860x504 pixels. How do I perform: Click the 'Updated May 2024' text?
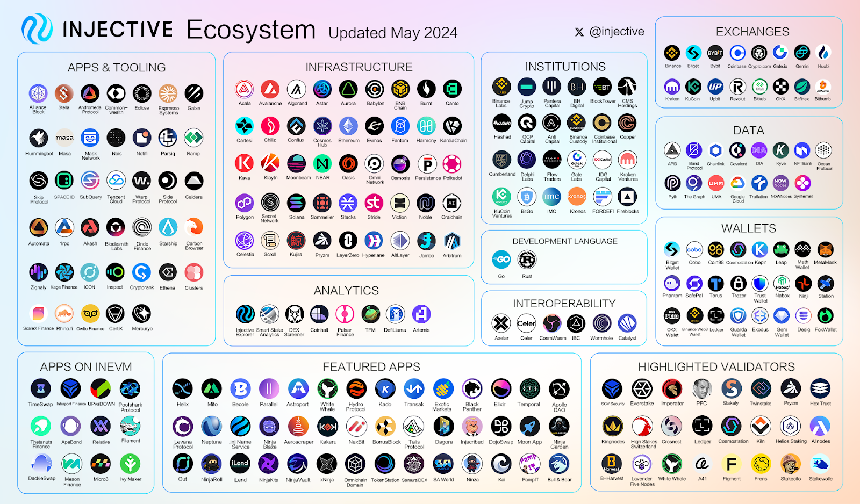[x=393, y=33]
